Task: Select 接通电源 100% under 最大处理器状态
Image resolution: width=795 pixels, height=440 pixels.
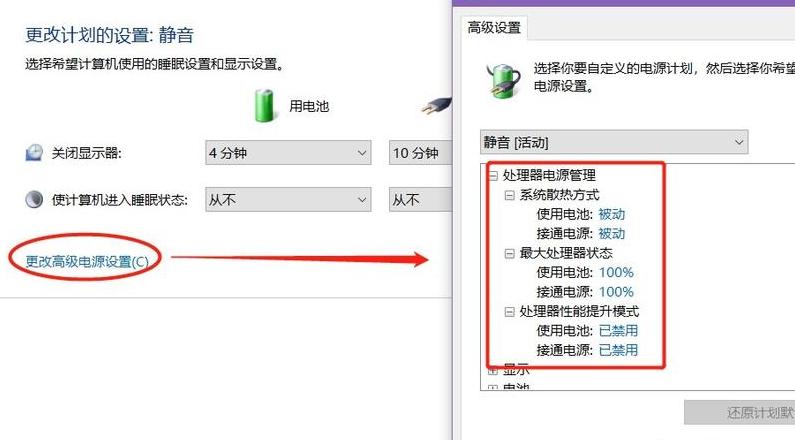Action: pyautogui.click(x=585, y=292)
